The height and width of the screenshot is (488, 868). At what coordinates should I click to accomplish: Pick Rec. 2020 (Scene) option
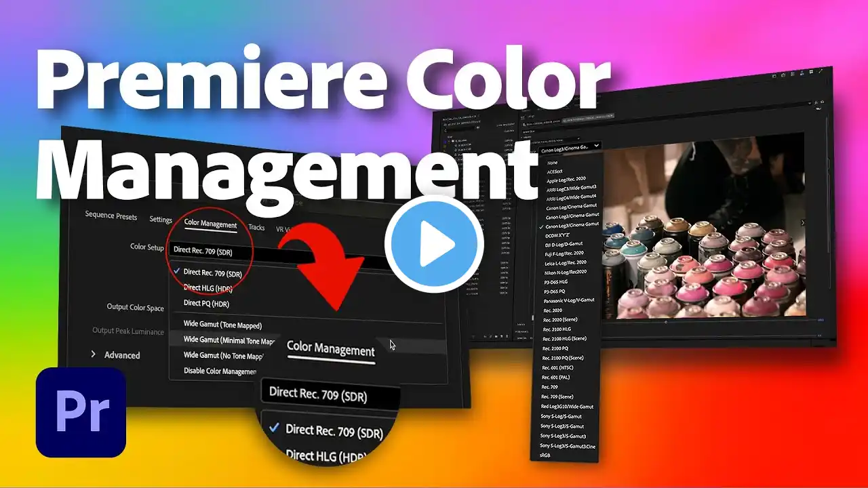[559, 319]
